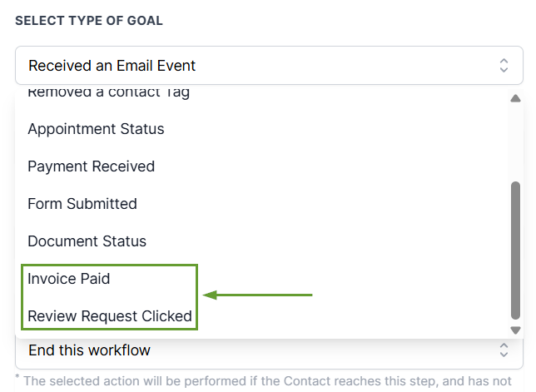Choose Appointment Status from the list
Viewport: 536px width, 392px height.
tap(96, 129)
